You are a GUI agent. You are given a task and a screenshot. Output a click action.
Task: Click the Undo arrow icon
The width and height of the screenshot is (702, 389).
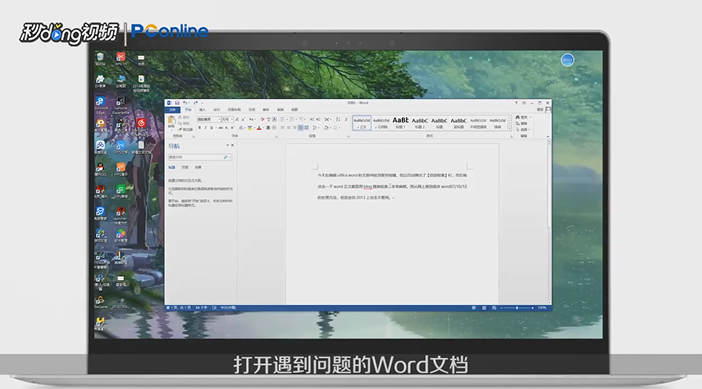click(185, 103)
